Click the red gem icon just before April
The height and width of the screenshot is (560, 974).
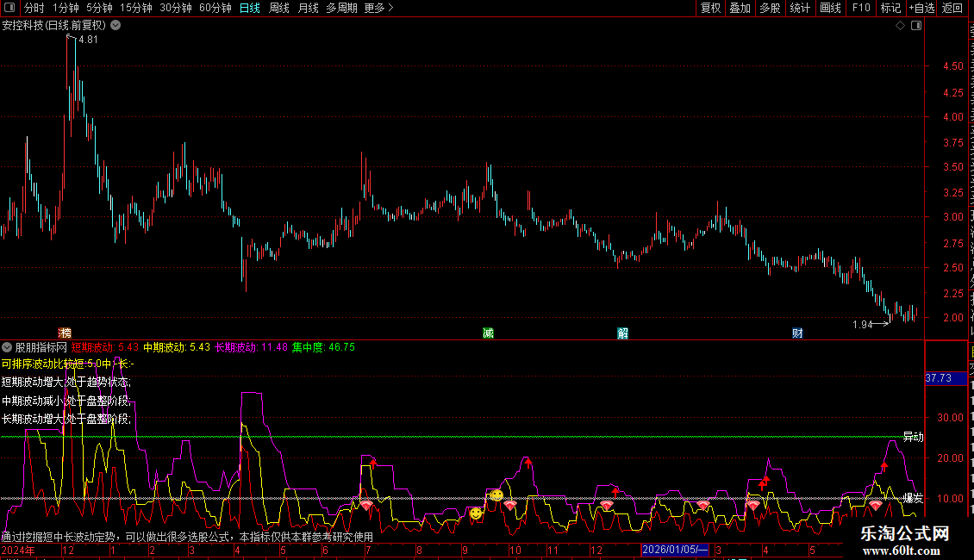[752, 505]
